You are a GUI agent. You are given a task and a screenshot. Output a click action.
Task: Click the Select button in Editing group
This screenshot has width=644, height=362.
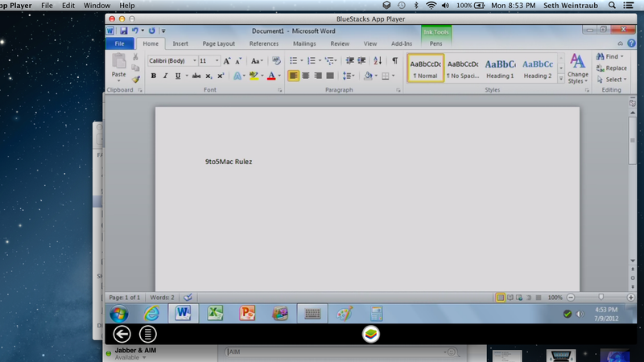(612, 80)
